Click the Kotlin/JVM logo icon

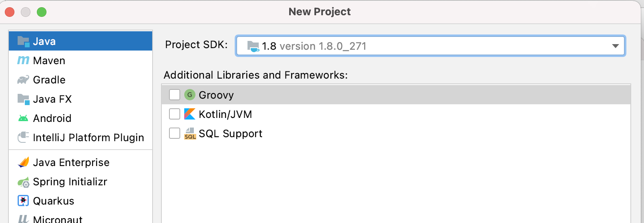tap(189, 114)
